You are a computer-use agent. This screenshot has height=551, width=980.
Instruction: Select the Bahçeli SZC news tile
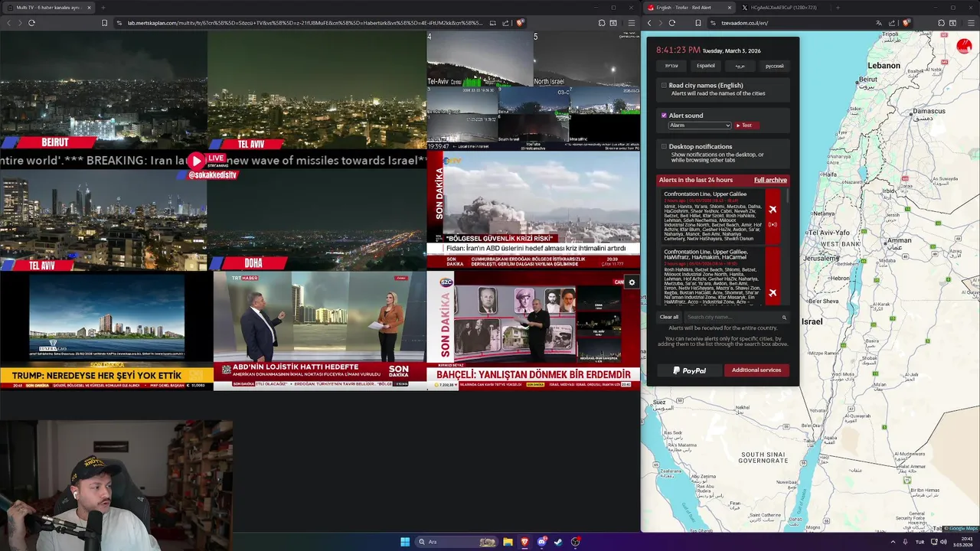[533, 331]
